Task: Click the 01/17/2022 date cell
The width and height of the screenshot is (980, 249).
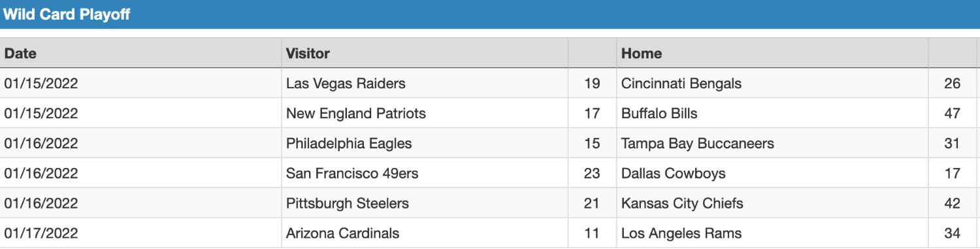Action: click(x=41, y=234)
